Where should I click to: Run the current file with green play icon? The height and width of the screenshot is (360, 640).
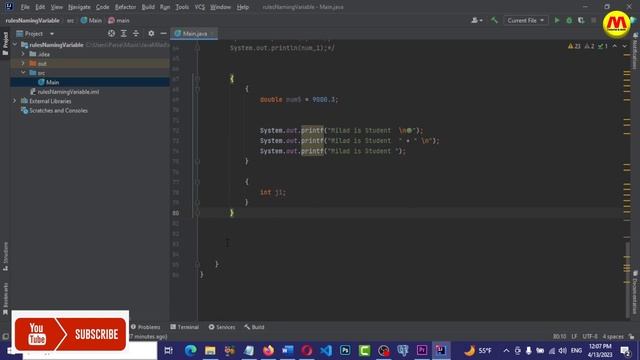point(557,20)
